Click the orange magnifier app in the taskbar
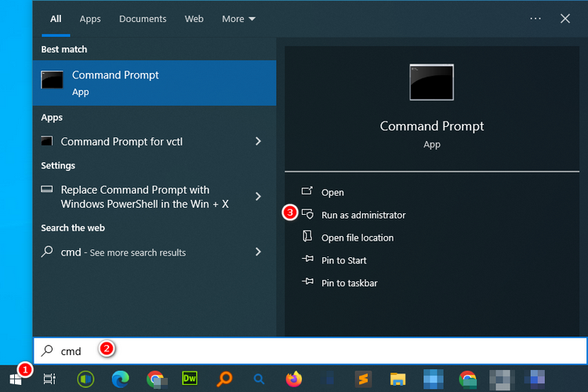This screenshot has height=392, width=588. [x=225, y=379]
